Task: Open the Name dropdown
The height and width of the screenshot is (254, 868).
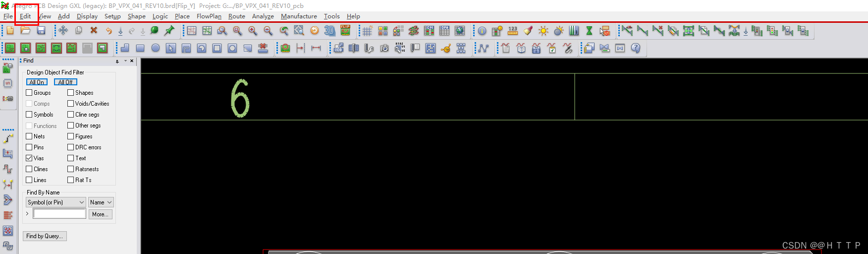Action: (101, 202)
